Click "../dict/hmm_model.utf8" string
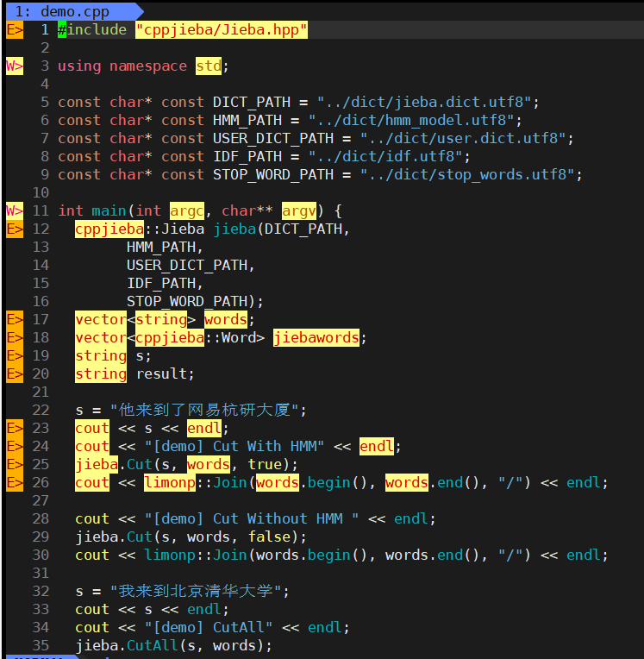 pyautogui.click(x=411, y=120)
